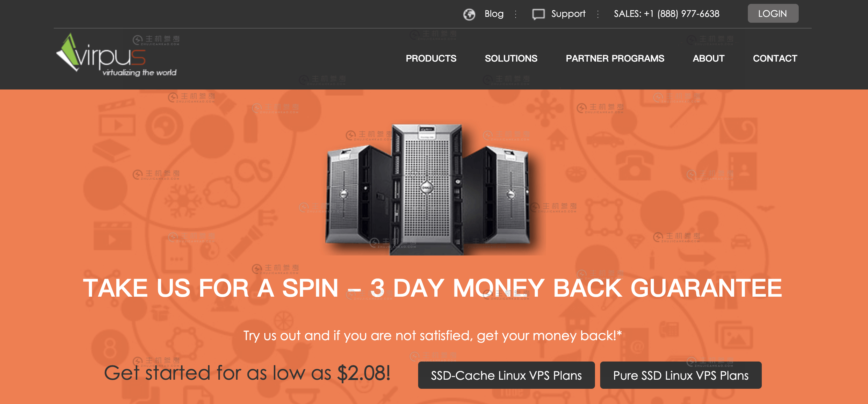Click the Pure SSD Linux VPS Plans button
This screenshot has width=868, height=404.
(681, 375)
